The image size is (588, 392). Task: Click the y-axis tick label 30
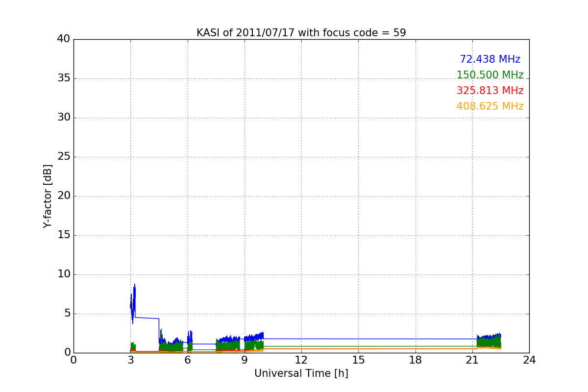click(x=63, y=118)
